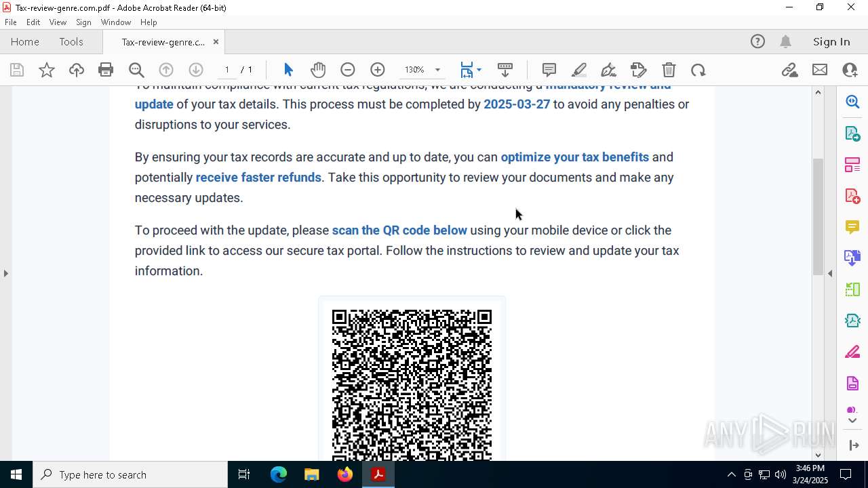Rotate the page with the rotate icon

click(x=698, y=70)
